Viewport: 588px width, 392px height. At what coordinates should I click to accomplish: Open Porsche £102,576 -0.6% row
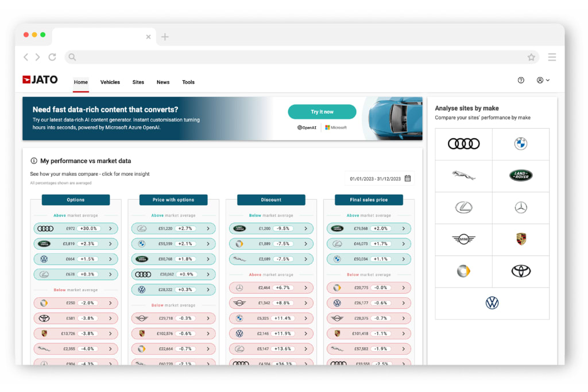click(173, 333)
